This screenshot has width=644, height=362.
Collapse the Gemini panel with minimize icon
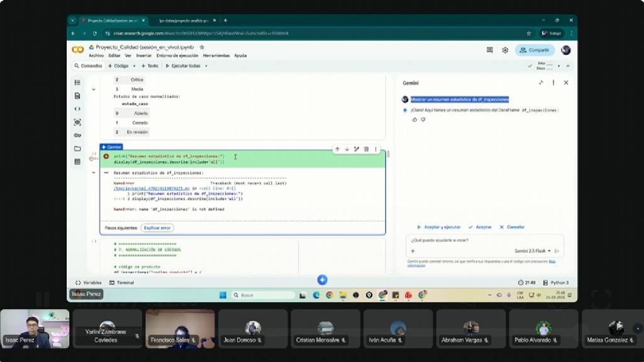click(x=541, y=82)
